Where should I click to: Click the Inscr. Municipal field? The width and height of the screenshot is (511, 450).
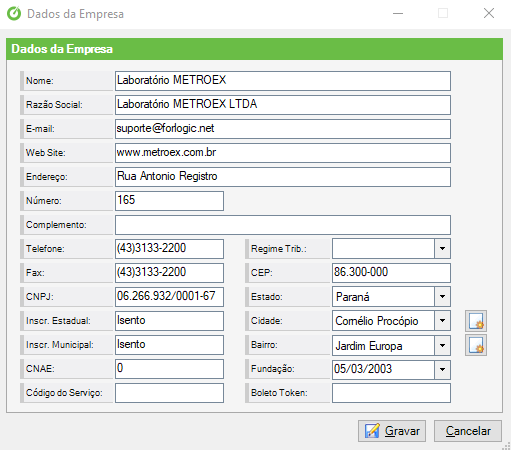click(169, 345)
